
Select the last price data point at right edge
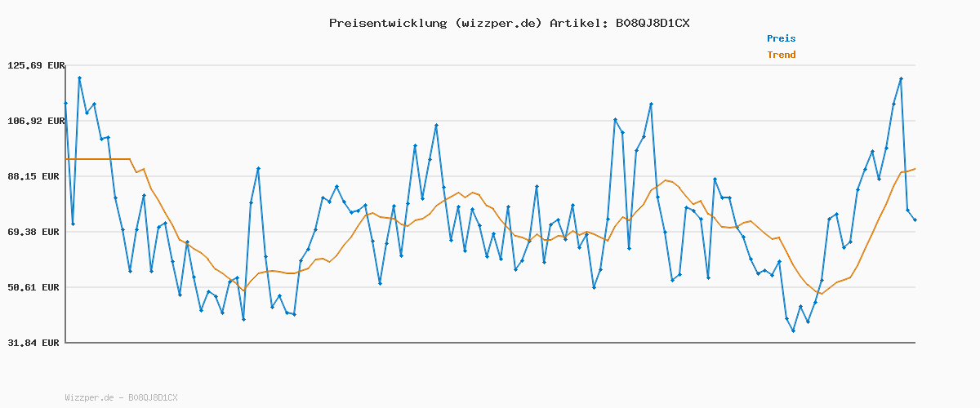pyautogui.click(x=915, y=220)
